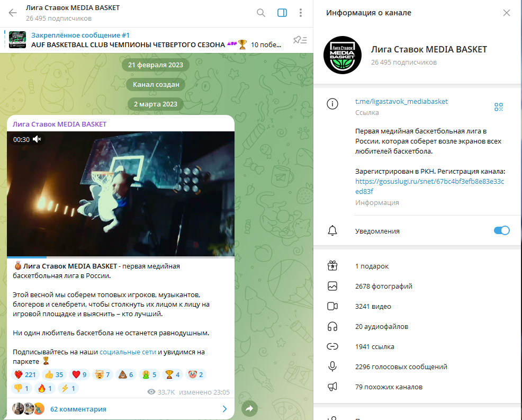Image resolution: width=522 pixels, height=420 pixels.
Task: Add the lightning bolt reaction with 1
Action: click(68, 388)
